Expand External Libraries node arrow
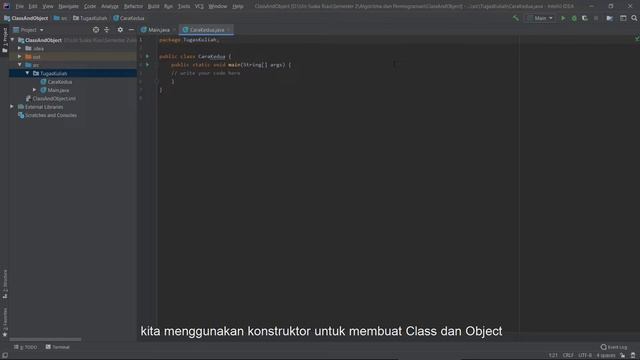Screen dimensions: 640x360 click(12, 107)
